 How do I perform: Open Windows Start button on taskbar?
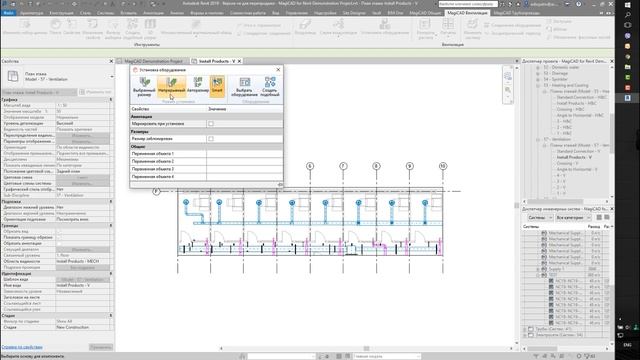627,5
